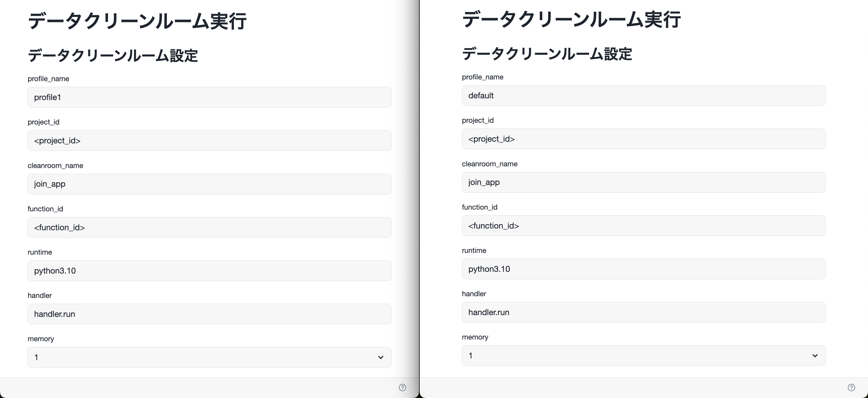Click right window project_id input field
This screenshot has width=868, height=398.
tap(643, 139)
